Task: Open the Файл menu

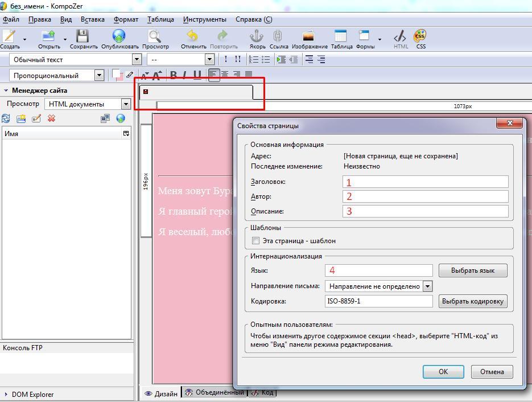Action: [x=11, y=19]
